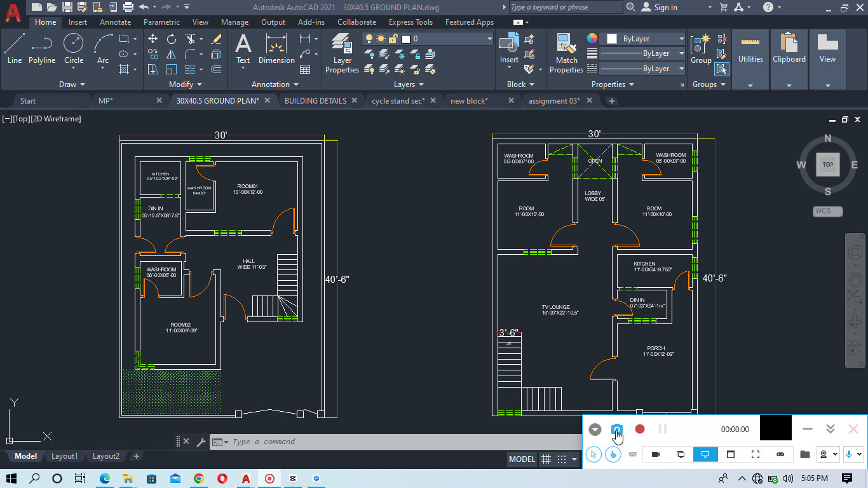Pick the Circle tool in Draw panel
Screen dimensions: 868x488
pyautogui.click(x=74, y=49)
